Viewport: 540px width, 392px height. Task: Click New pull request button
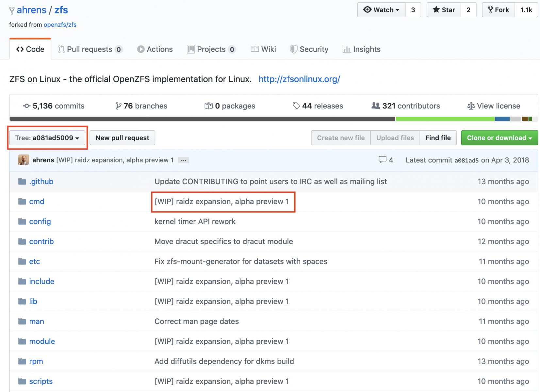pyautogui.click(x=123, y=138)
